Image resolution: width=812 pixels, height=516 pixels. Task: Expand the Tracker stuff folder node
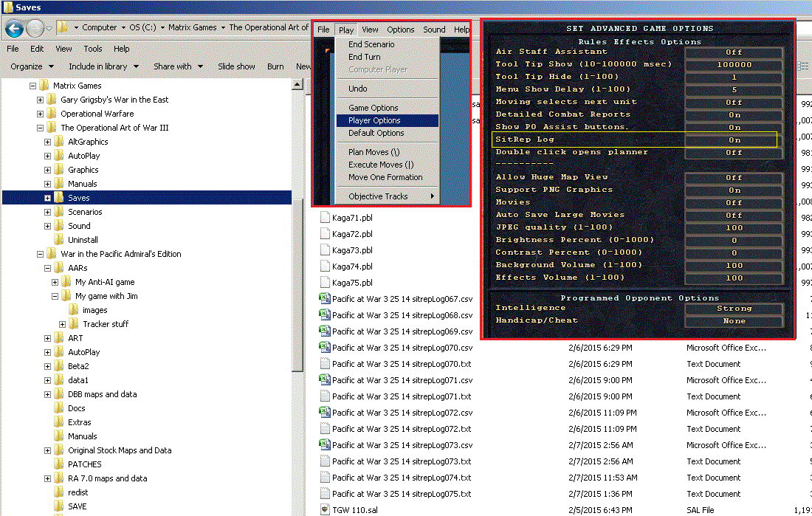(62, 324)
